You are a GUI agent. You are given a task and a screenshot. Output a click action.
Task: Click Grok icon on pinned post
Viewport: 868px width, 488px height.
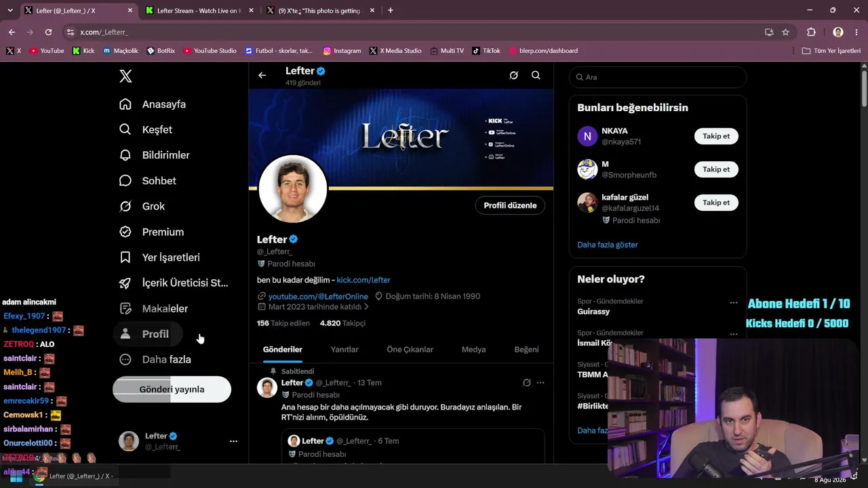526,383
